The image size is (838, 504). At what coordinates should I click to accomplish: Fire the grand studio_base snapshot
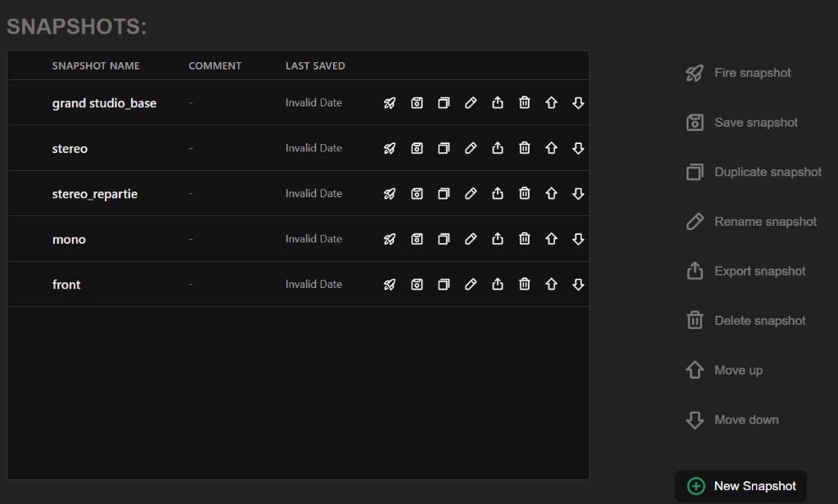(390, 102)
